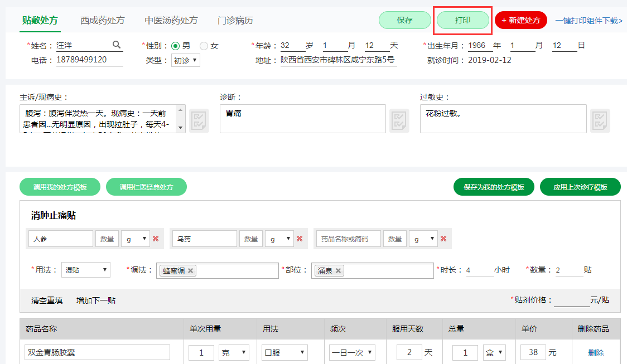Expand 用法 dropdown showing 湿贴
This screenshot has height=364, width=627.
(x=85, y=270)
